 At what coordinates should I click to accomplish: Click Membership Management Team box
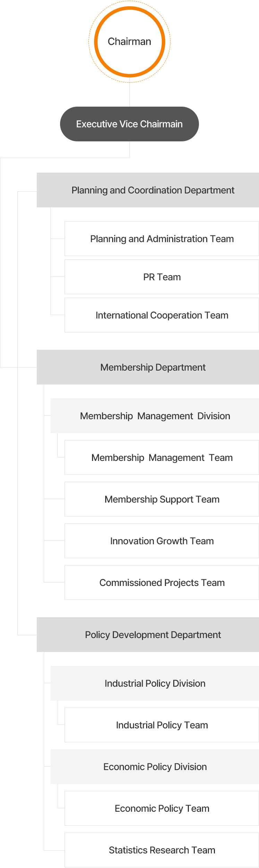coord(162,457)
